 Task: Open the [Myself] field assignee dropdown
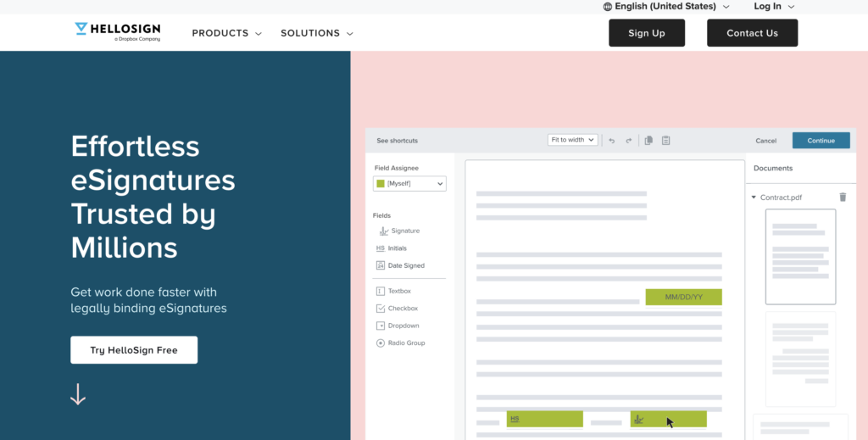(409, 184)
